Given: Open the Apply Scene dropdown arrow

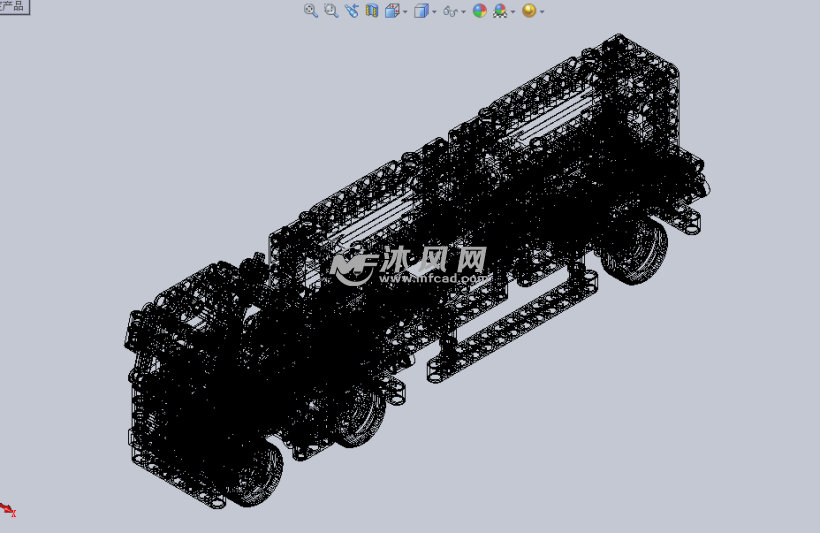Looking at the screenshot, I should tap(513, 12).
